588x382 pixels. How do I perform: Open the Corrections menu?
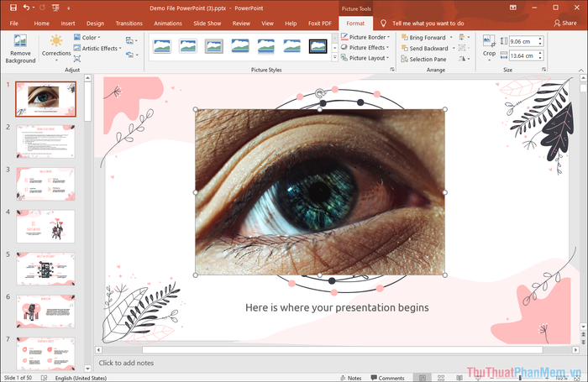tap(56, 49)
